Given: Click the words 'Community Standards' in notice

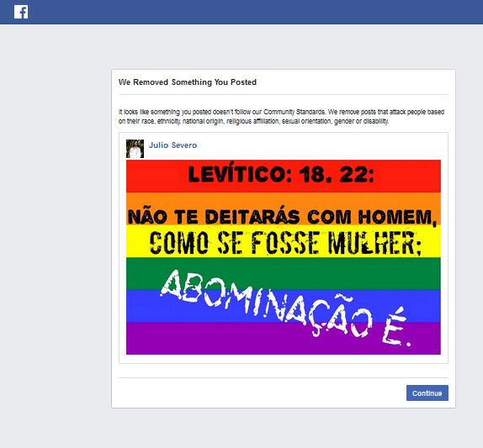Looking at the screenshot, I should click(295, 112).
